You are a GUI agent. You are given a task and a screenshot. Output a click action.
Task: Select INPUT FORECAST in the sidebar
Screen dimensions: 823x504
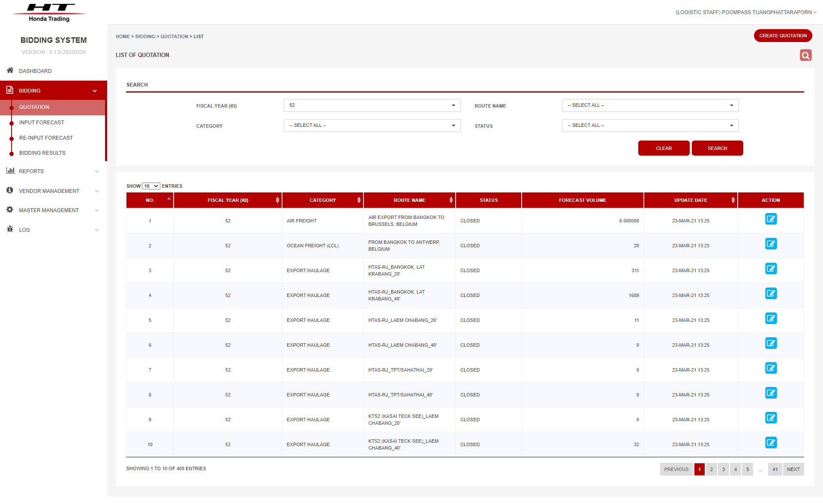(42, 122)
